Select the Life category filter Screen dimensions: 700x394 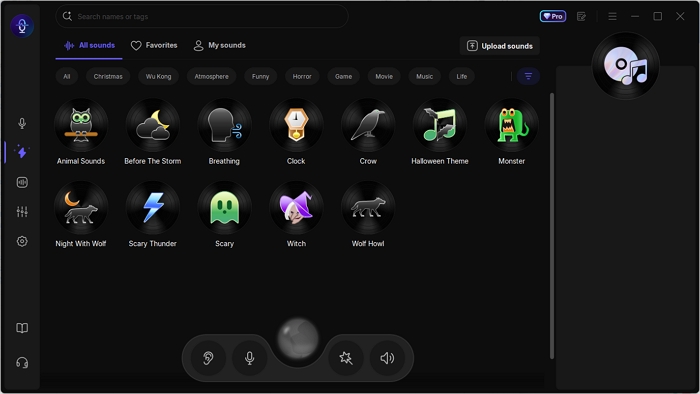click(x=462, y=76)
